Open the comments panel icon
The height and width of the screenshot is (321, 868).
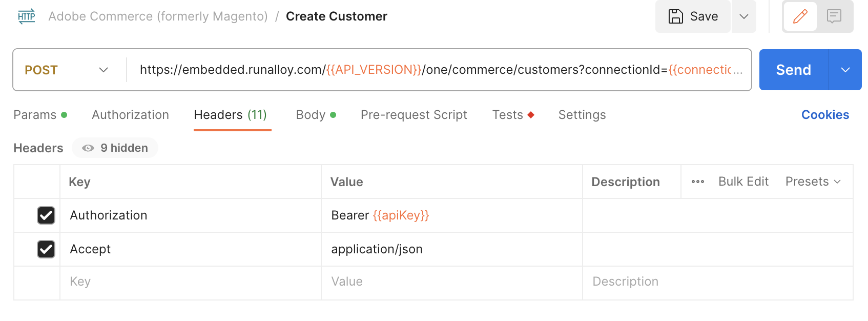tap(834, 16)
